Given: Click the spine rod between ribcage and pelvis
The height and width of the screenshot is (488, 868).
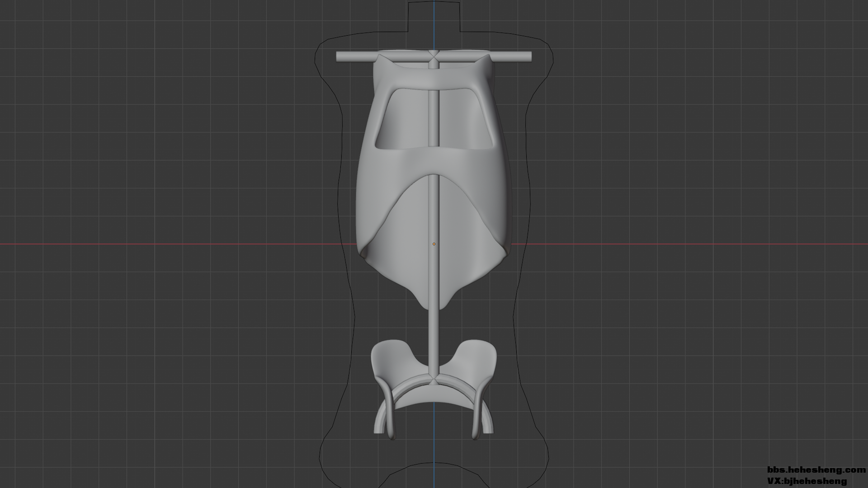Looking at the screenshot, I should click(x=434, y=334).
